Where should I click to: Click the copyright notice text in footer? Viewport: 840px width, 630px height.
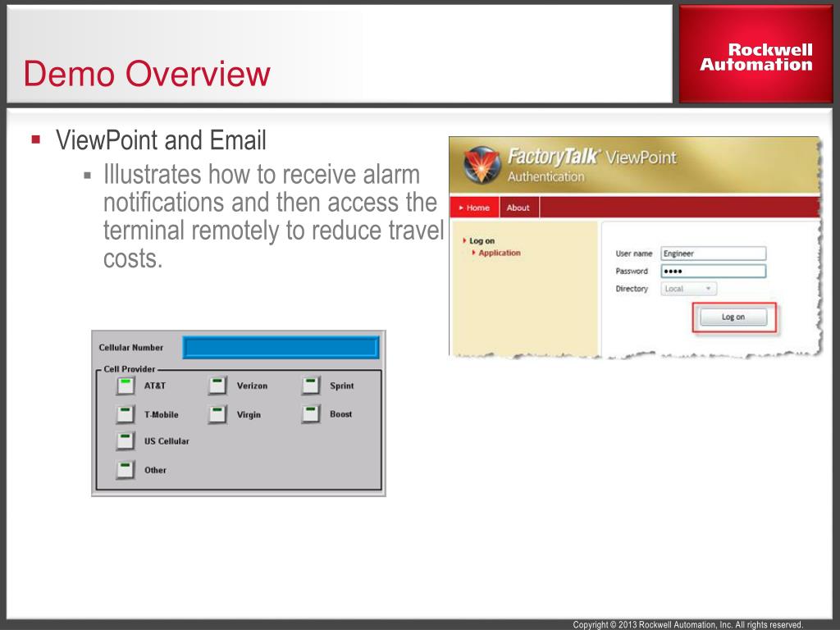688,624
